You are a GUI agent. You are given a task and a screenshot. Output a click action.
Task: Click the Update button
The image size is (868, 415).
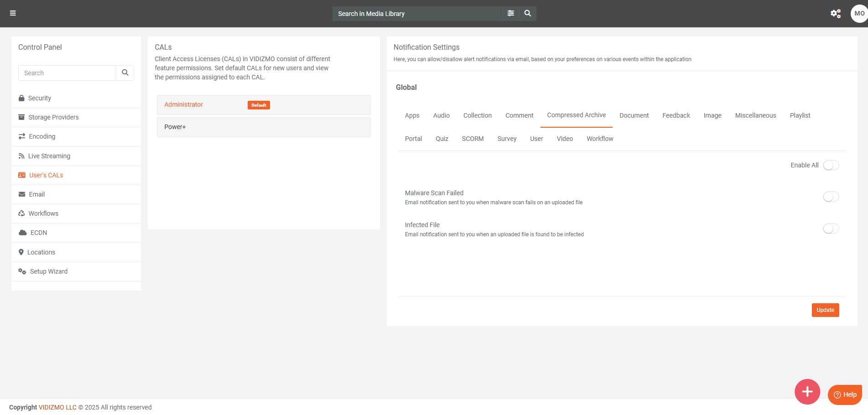click(x=825, y=310)
